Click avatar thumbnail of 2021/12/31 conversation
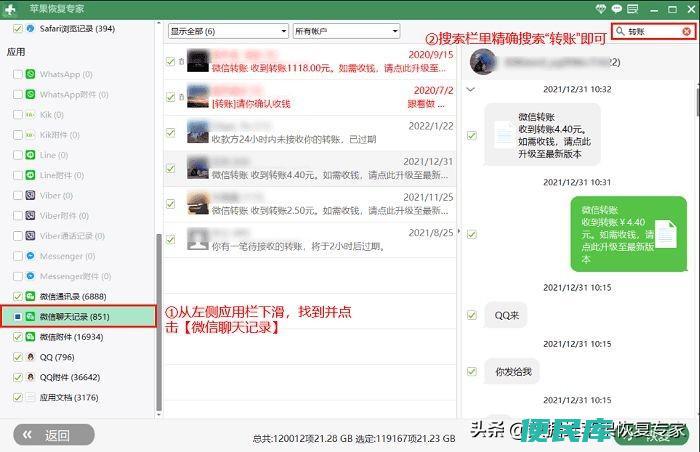700x452 pixels. pos(198,168)
